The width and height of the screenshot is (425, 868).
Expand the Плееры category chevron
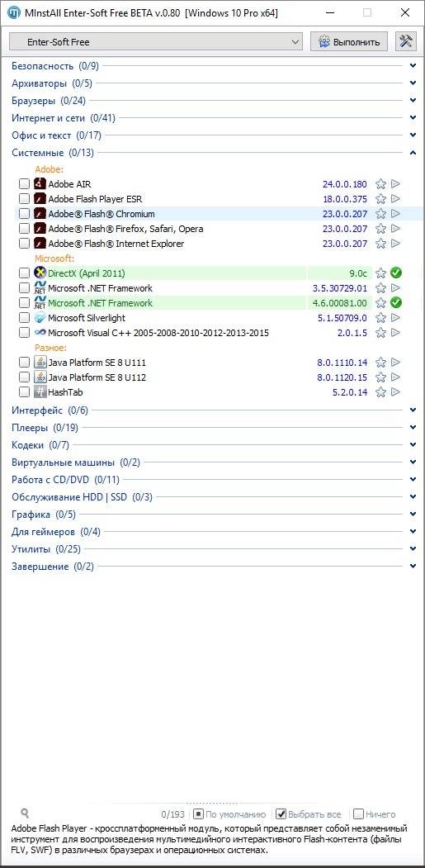click(413, 427)
